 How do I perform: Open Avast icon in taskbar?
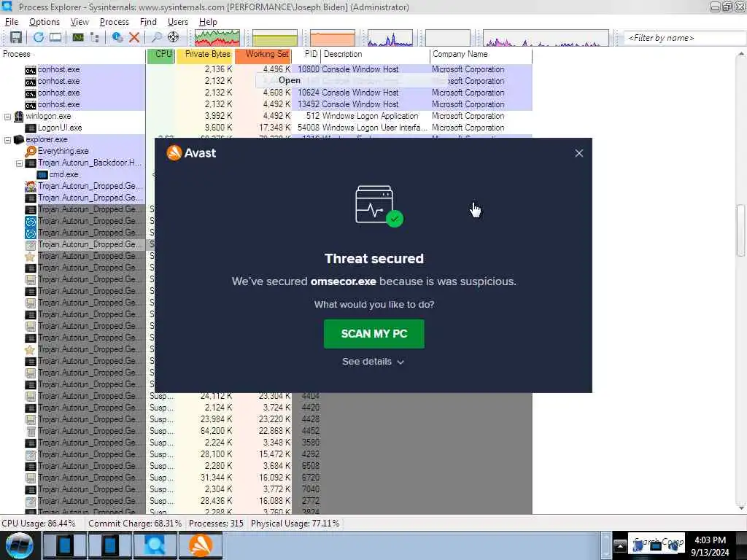[x=201, y=545]
